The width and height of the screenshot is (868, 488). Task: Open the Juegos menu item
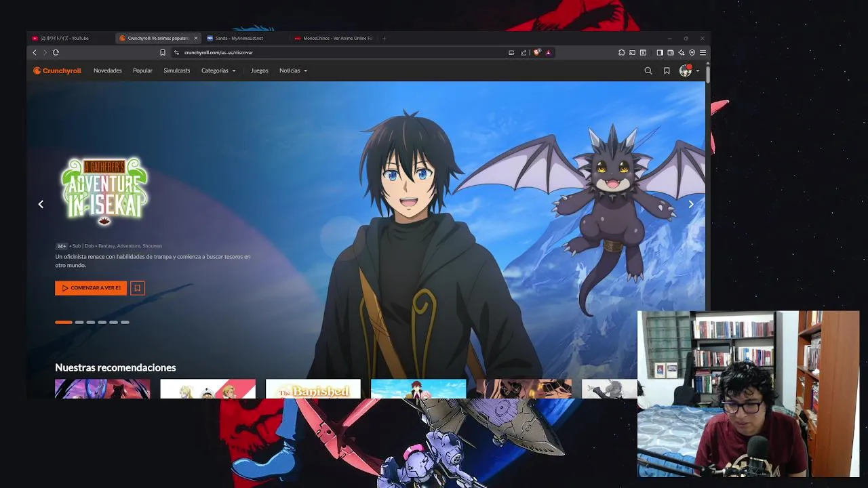260,70
